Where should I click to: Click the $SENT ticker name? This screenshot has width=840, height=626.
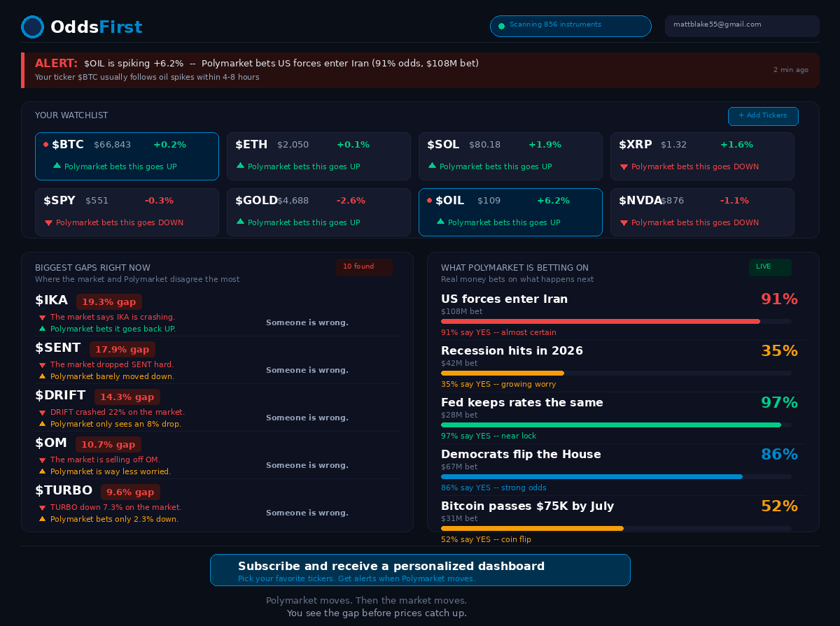pyautogui.click(x=58, y=348)
